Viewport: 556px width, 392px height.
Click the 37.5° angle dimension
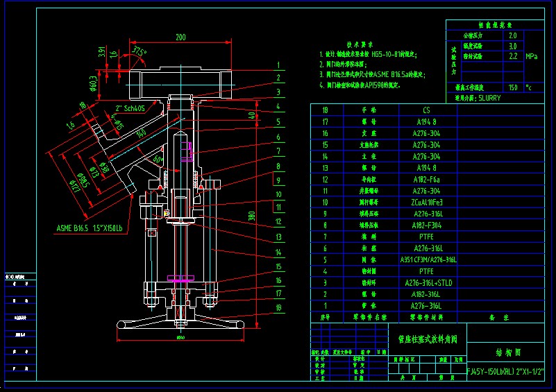(x=140, y=52)
